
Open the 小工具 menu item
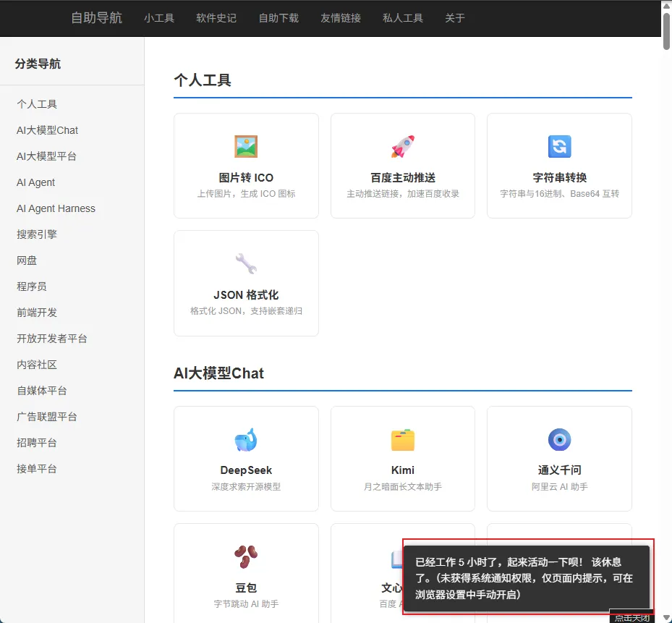coord(159,18)
